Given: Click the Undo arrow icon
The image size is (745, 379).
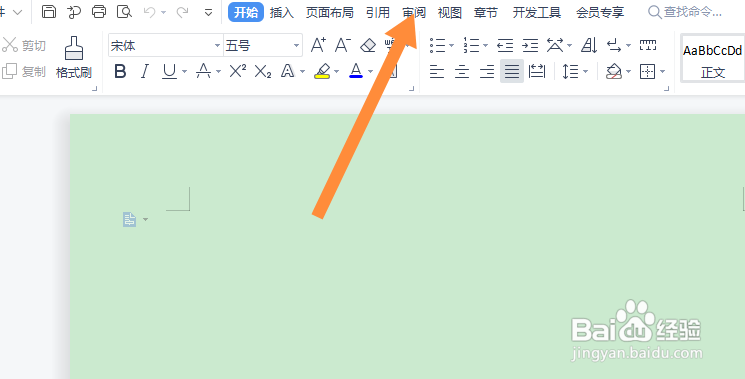Looking at the screenshot, I should pyautogui.click(x=149, y=12).
